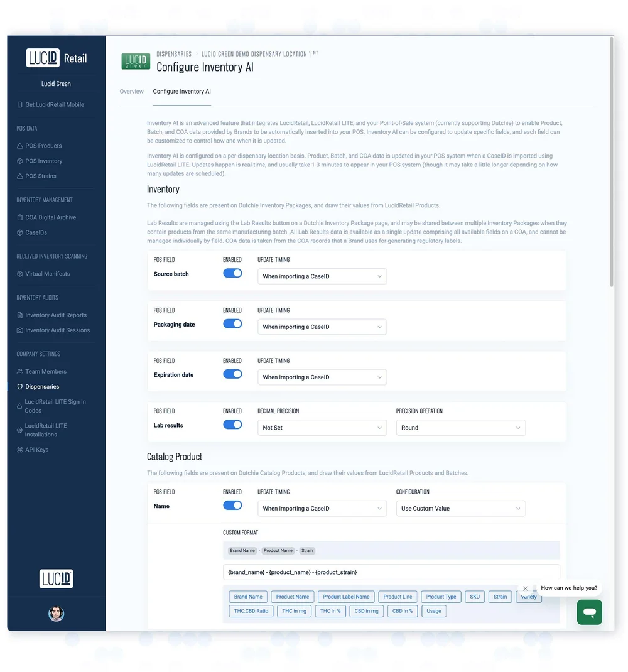Viewport: 628px width, 672px height.
Task: Open Packaging date update timing dropdown
Action: 322,327
